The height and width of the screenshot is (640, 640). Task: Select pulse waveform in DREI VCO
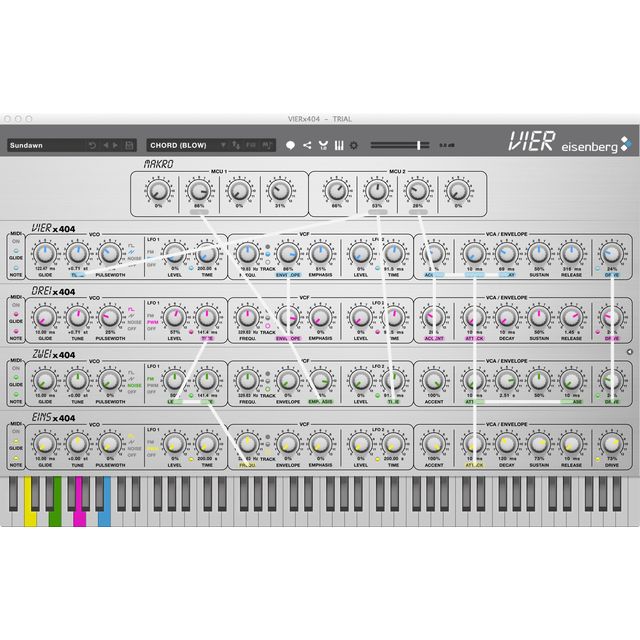click(x=131, y=309)
